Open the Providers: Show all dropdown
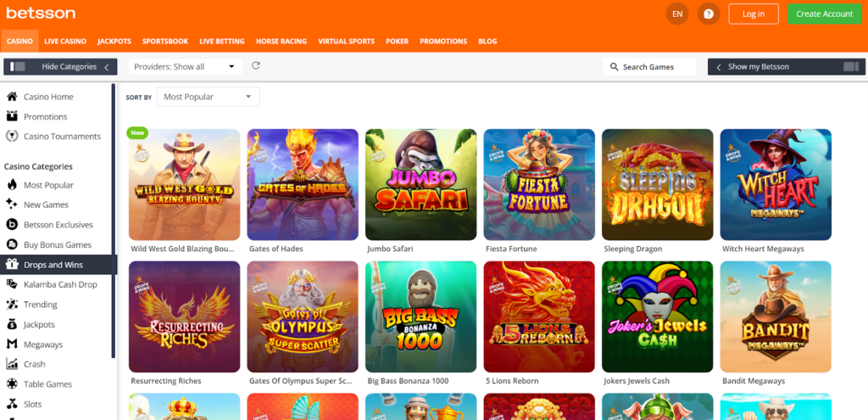The width and height of the screenshot is (868, 420). [x=185, y=66]
